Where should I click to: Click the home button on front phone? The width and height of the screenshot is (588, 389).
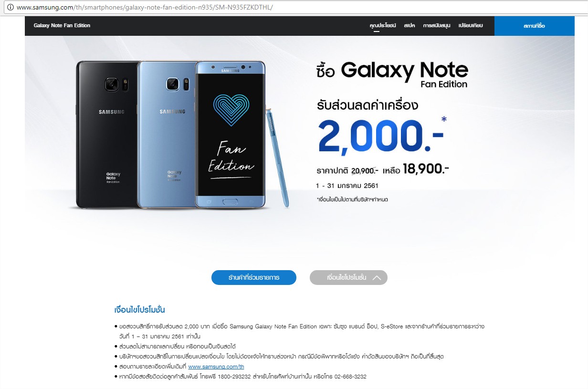(x=231, y=201)
